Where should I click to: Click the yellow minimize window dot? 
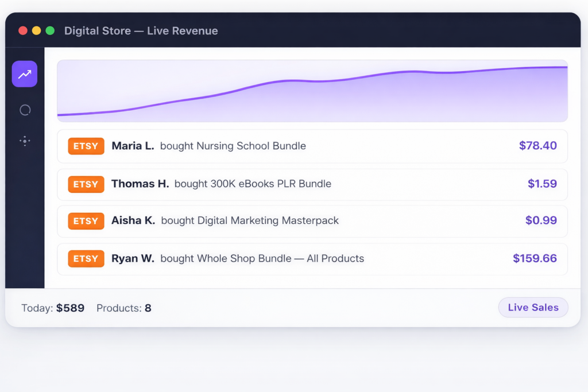(x=36, y=30)
